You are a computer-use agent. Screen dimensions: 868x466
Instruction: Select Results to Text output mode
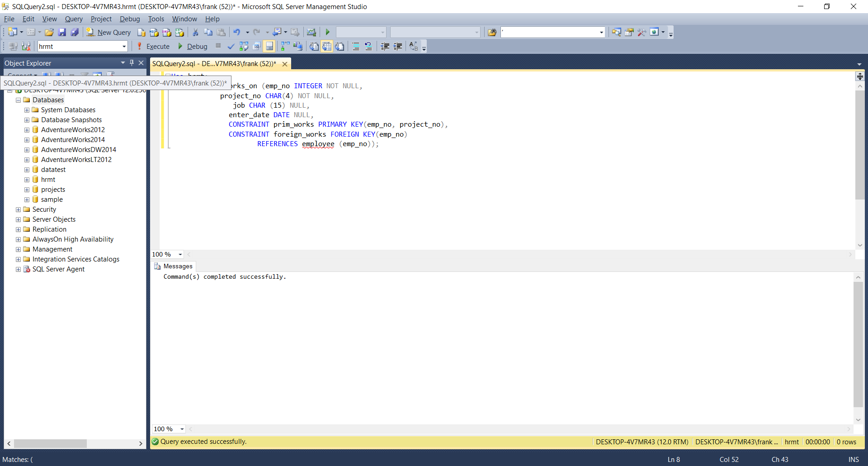tap(314, 46)
